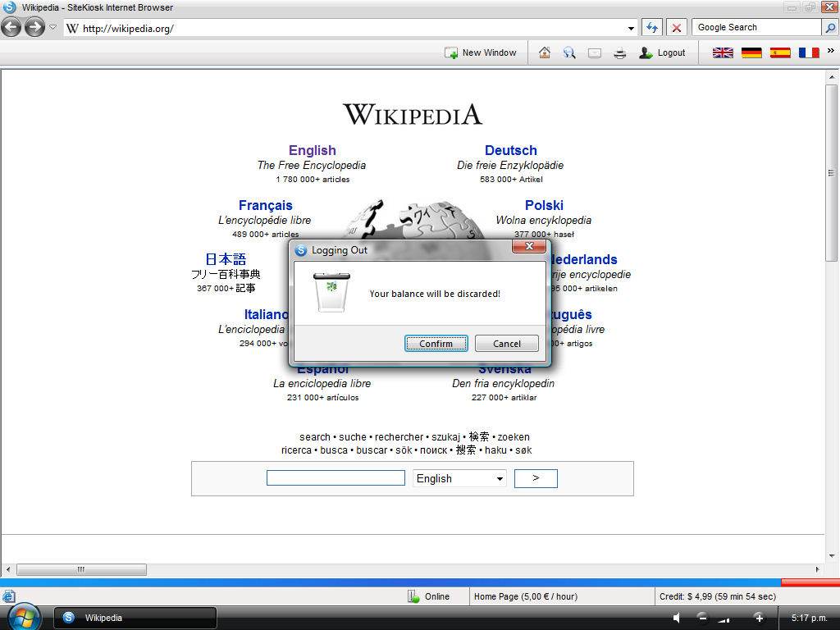The width and height of the screenshot is (840, 630).
Task: Choose the Spanish flag language icon
Action: point(780,52)
